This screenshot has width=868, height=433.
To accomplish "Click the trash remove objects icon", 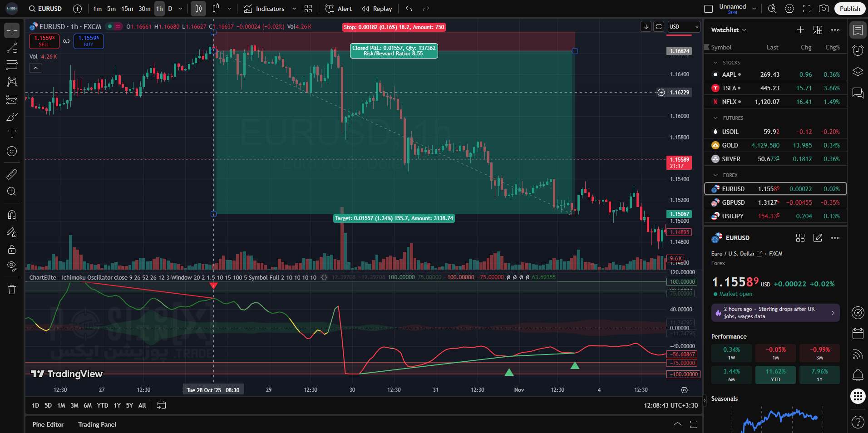I will (12, 290).
